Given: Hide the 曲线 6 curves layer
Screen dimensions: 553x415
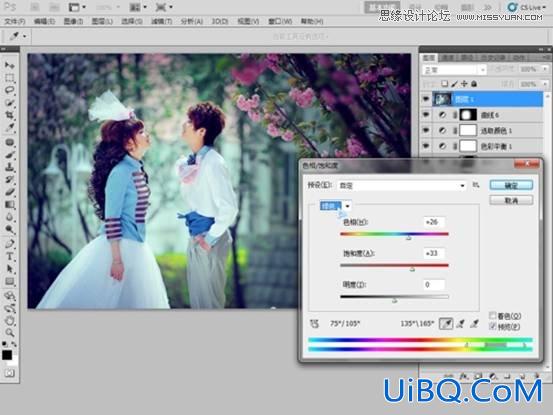Looking at the screenshot, I should pyautogui.click(x=426, y=115).
